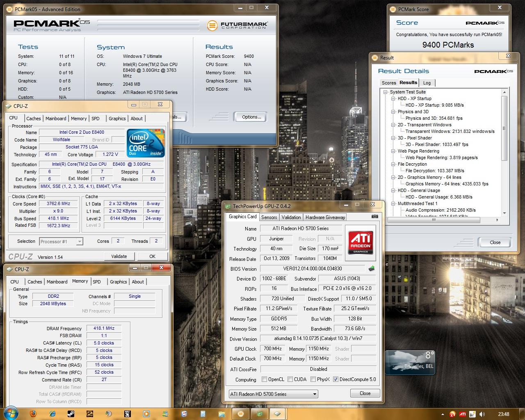This screenshot has height=420, width=525.
Task: Click the PCMark05 logo in main window
Action: [52, 26]
